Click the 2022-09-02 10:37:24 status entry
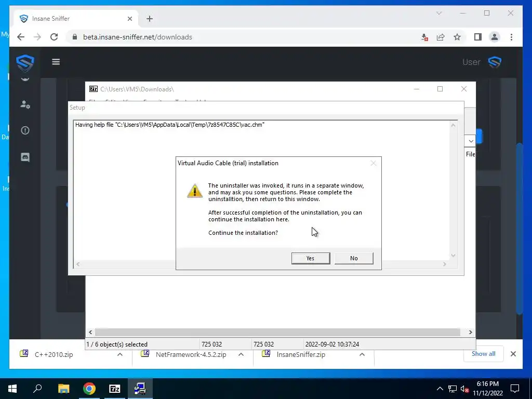 [332, 344]
